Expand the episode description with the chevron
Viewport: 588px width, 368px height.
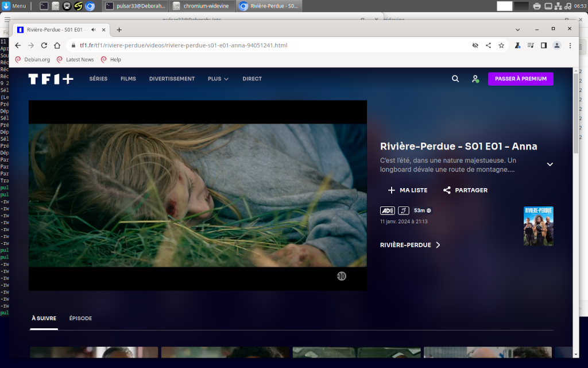pos(550,164)
